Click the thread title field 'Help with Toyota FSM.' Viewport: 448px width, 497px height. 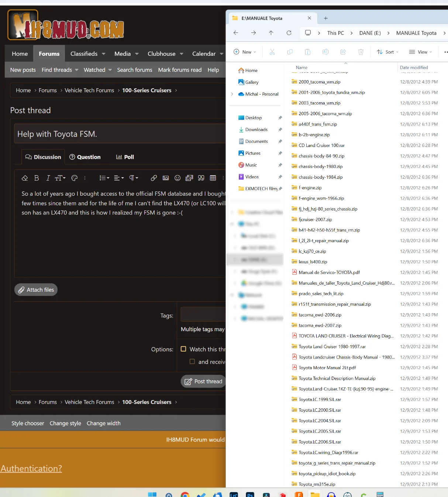tap(120, 134)
